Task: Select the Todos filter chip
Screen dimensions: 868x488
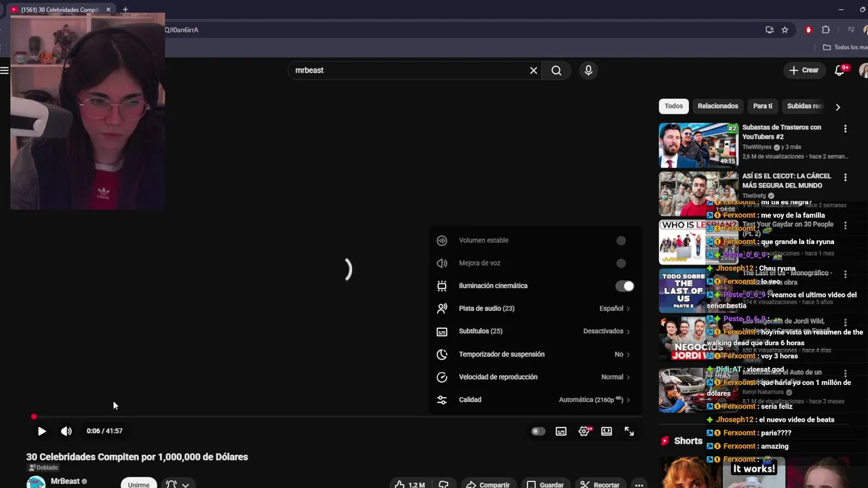Action: pos(673,106)
